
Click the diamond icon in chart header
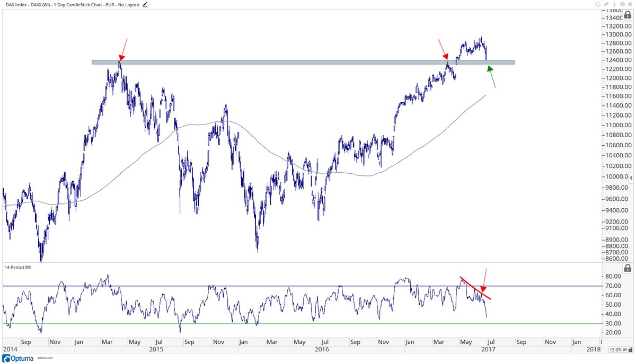pos(598,4)
